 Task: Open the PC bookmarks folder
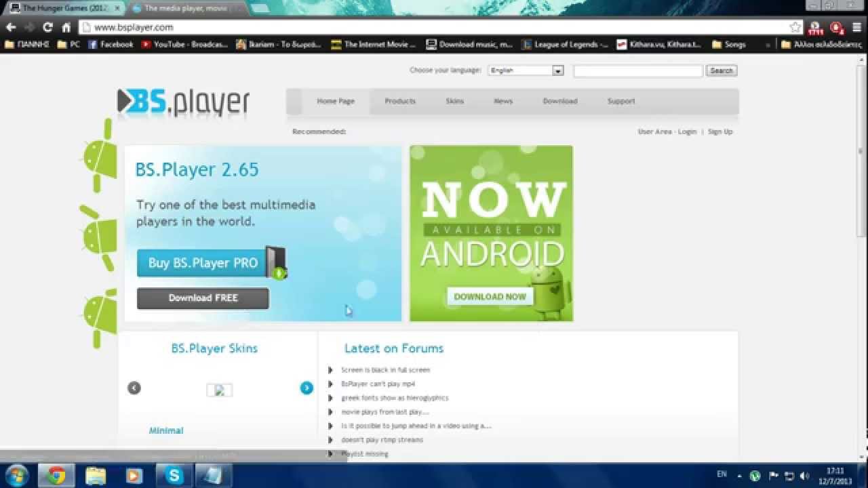pyautogui.click(x=69, y=44)
